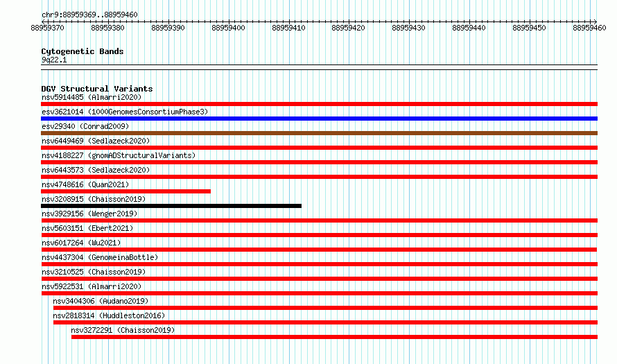Click the chr9:88959369..88959460 region label

click(x=89, y=15)
